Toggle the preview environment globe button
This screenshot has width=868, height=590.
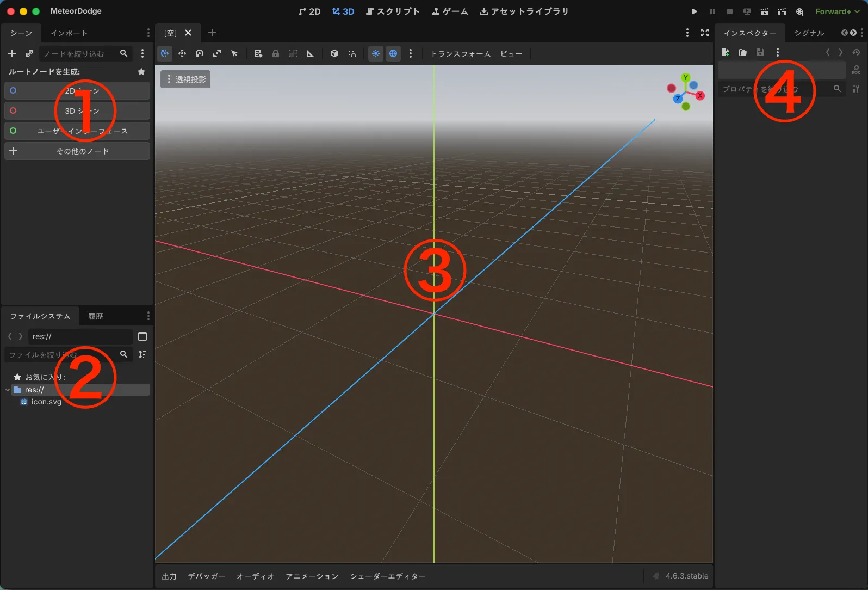393,53
